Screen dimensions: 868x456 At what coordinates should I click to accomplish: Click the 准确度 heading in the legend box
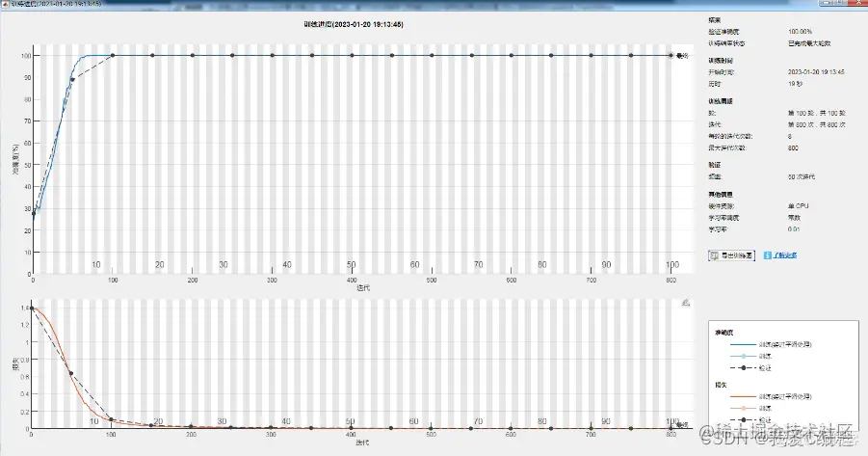(x=724, y=333)
